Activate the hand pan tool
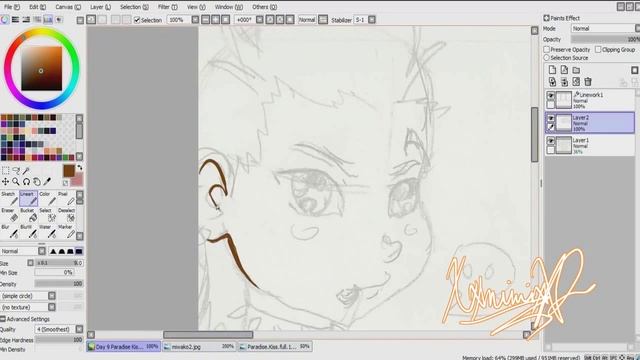 pyautogui.click(x=37, y=182)
